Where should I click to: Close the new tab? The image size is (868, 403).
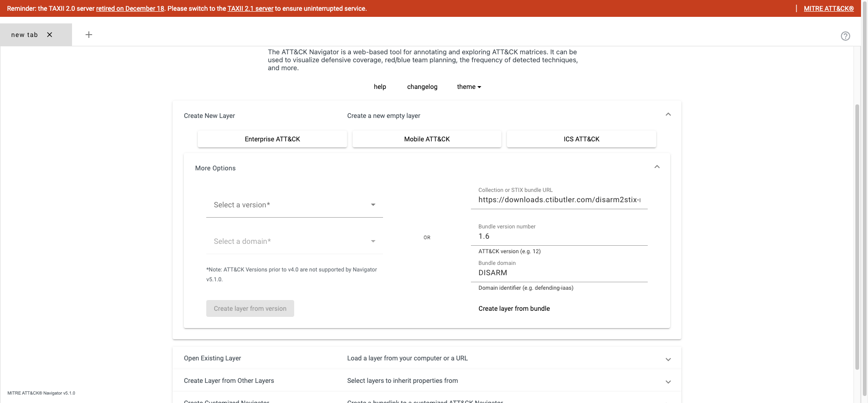pos(50,35)
